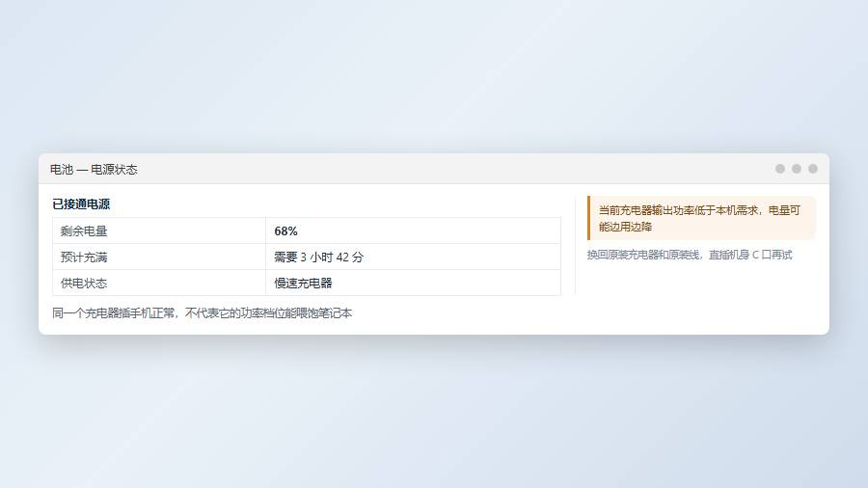The height and width of the screenshot is (488, 868).
Task: Click the note about 同一个充电器插手机正常
Action: click(x=203, y=313)
